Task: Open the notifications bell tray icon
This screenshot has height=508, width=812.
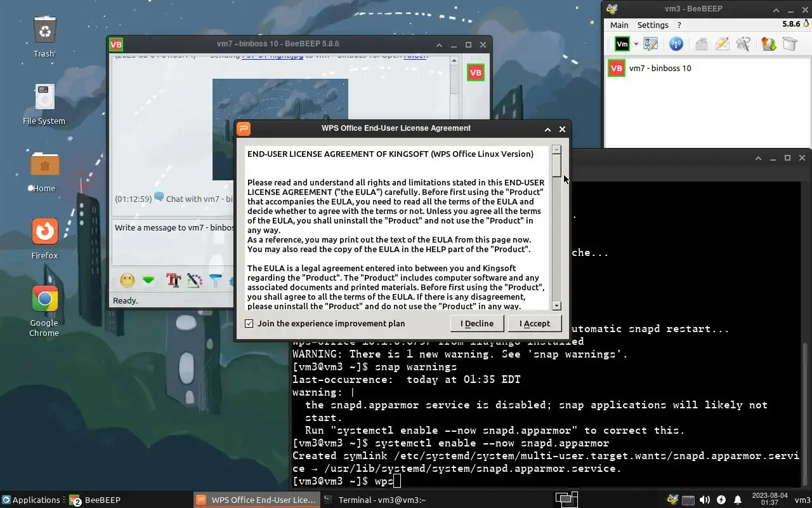Action: pyautogui.click(x=738, y=500)
